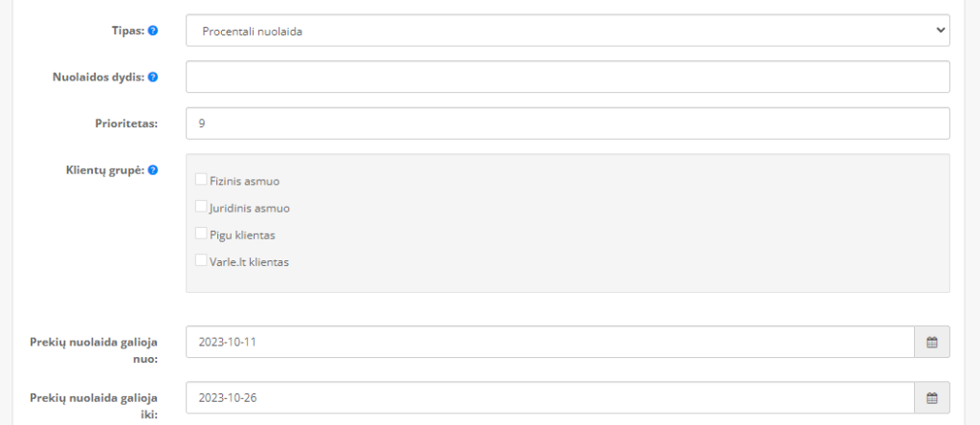Screen dimensions: 980x425
Task: Open the Procentali nuolaida type dropdown
Action: pyautogui.click(x=568, y=31)
